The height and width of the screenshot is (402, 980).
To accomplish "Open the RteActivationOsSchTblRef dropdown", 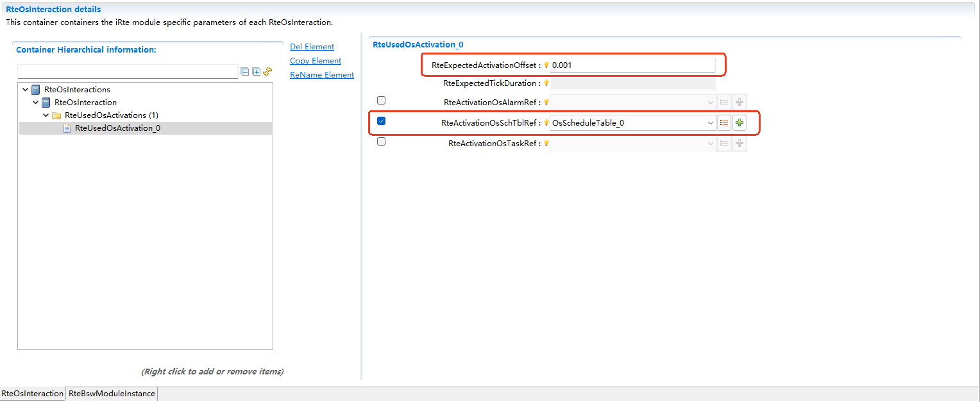I will (x=710, y=123).
